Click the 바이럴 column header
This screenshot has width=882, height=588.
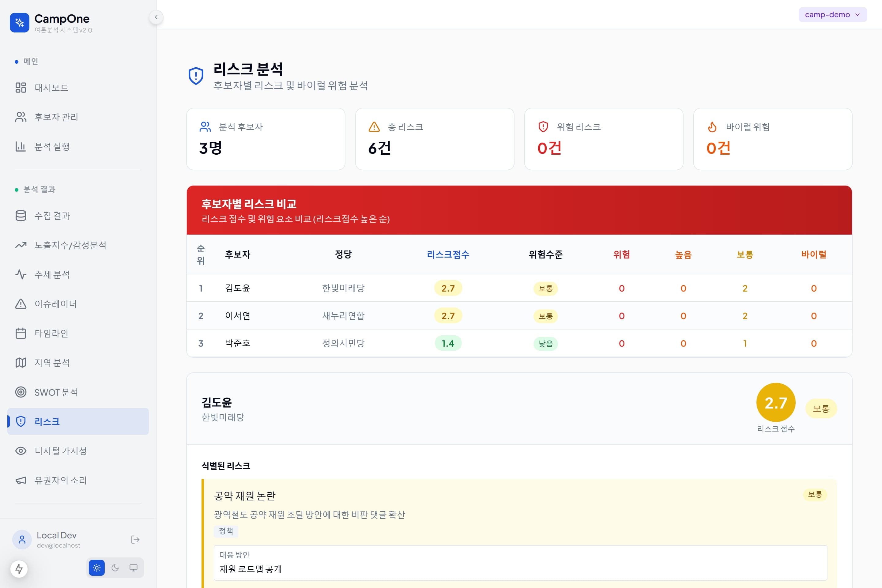[x=814, y=254]
